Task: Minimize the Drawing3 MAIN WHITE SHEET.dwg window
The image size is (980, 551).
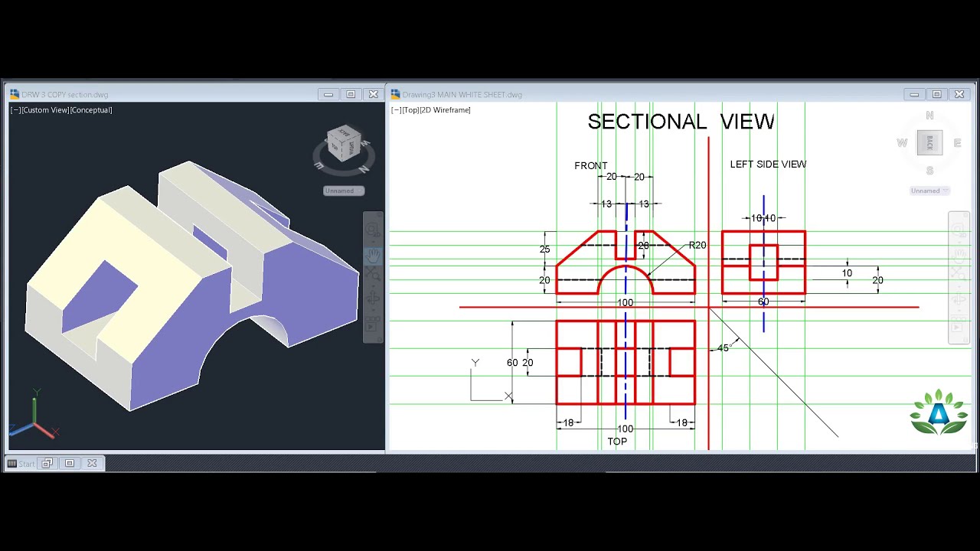Action: 914,94
